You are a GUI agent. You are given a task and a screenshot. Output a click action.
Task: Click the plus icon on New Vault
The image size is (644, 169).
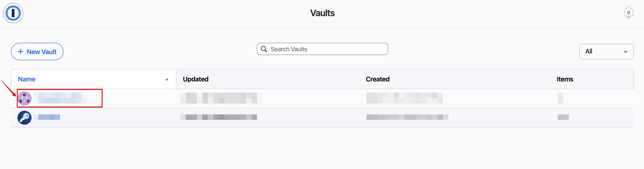click(21, 52)
